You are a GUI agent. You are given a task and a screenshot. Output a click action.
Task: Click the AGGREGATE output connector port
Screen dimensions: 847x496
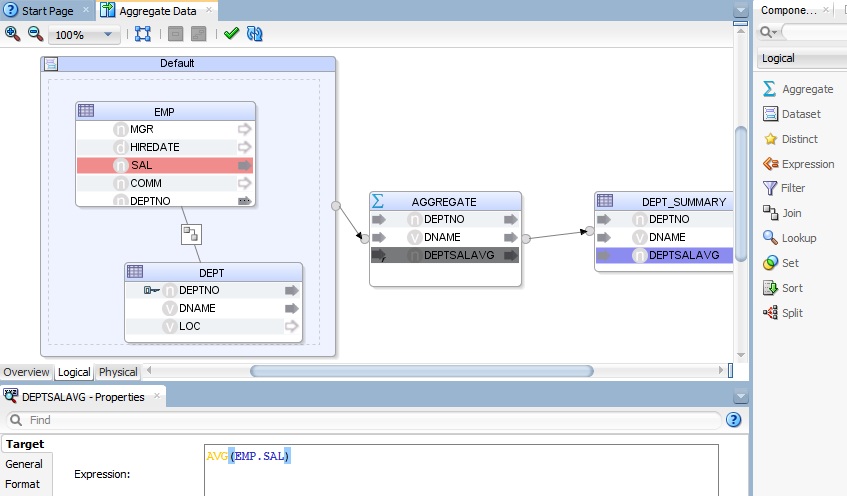coord(526,238)
